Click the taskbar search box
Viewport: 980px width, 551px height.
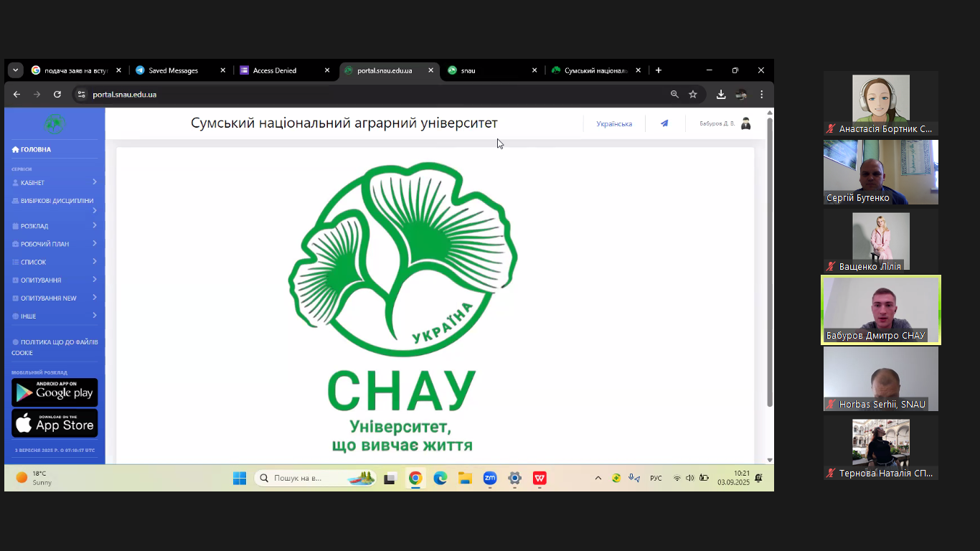[x=316, y=478]
